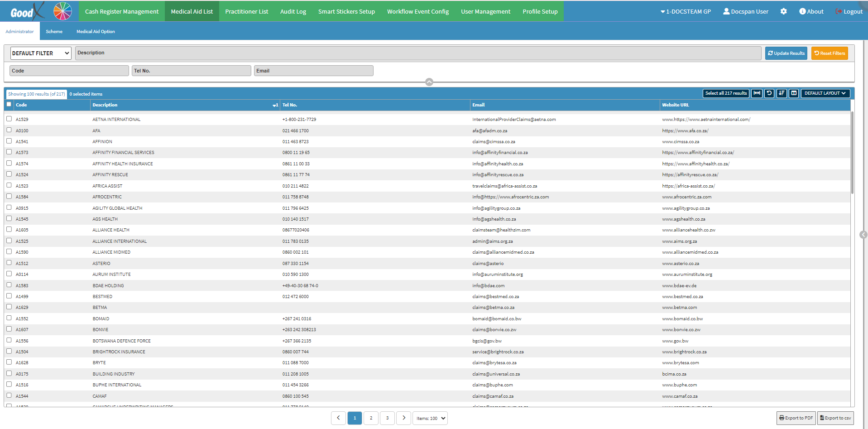Check the select-all checkbox in table header
This screenshot has width=868, height=429.
tap(9, 104)
